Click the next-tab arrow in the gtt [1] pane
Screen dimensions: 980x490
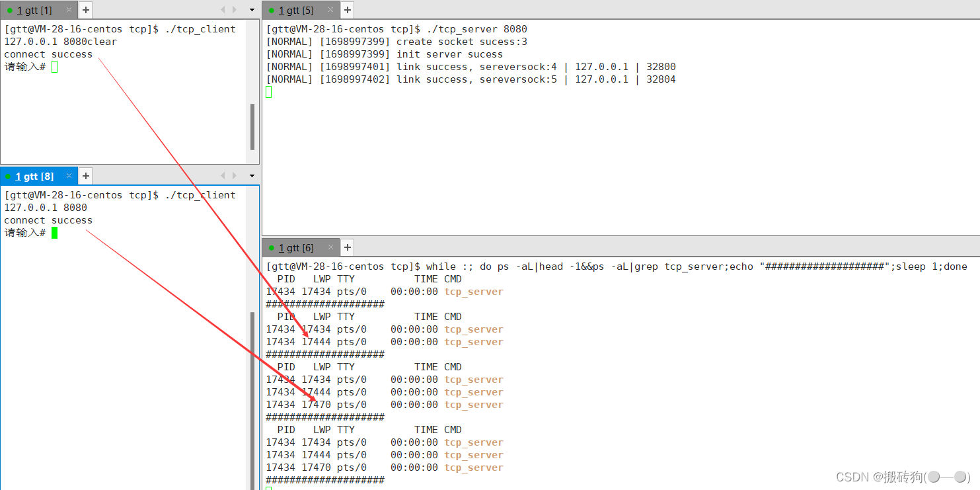(x=235, y=10)
